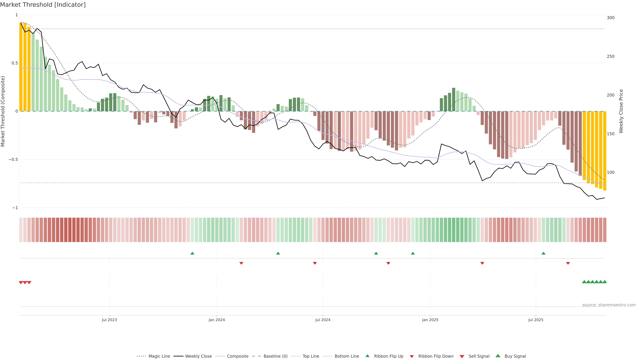Click the Sell Signal legend icon
This screenshot has height=362, width=644.
[x=462, y=356]
